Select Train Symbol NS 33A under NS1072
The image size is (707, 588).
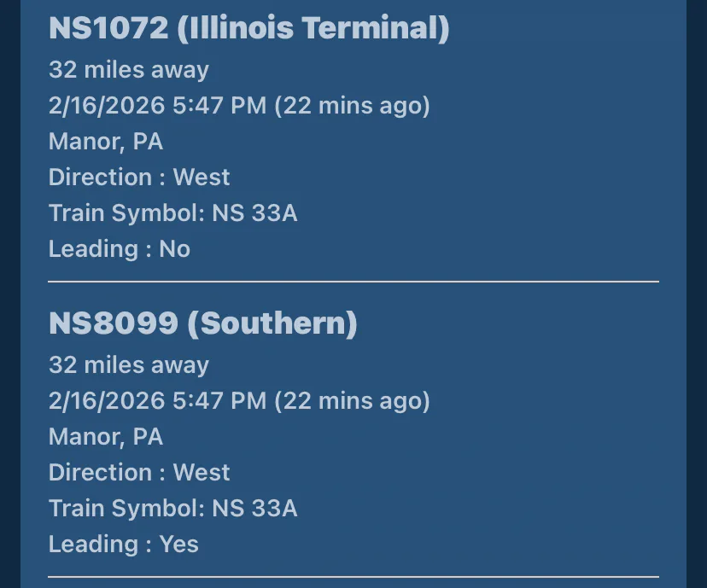pos(173,213)
